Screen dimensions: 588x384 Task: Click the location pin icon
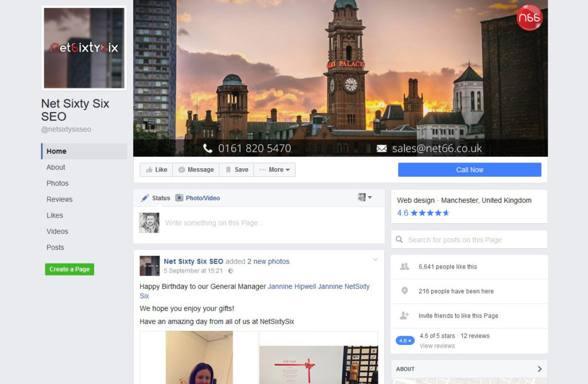pos(404,291)
